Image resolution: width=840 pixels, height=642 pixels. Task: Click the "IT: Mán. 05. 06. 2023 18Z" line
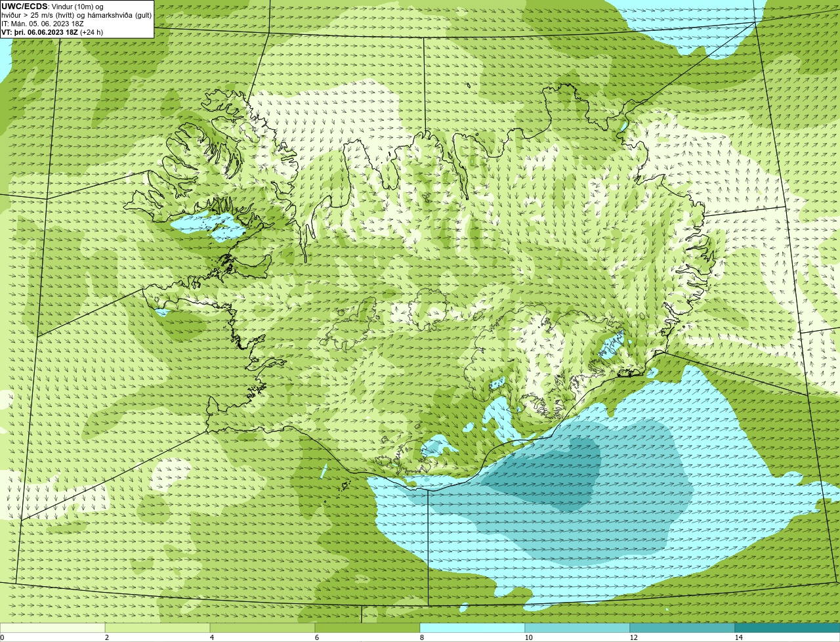click(42, 24)
